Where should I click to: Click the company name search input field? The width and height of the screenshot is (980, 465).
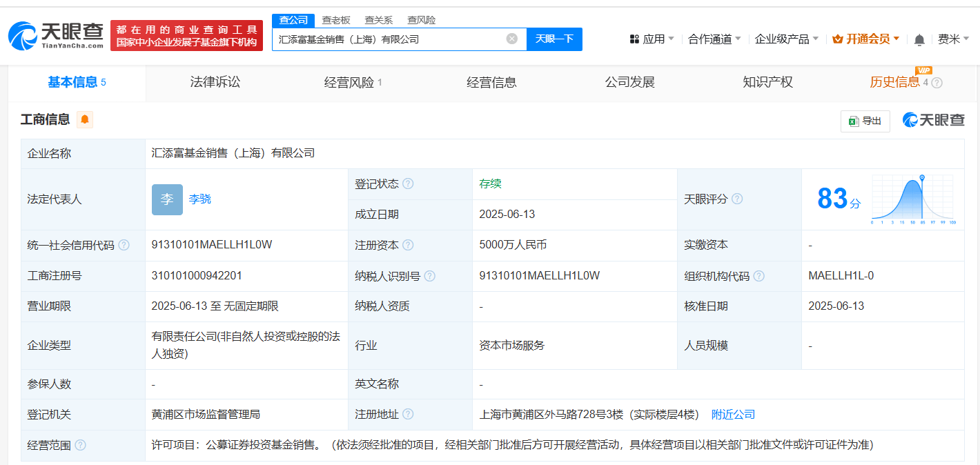coord(390,39)
